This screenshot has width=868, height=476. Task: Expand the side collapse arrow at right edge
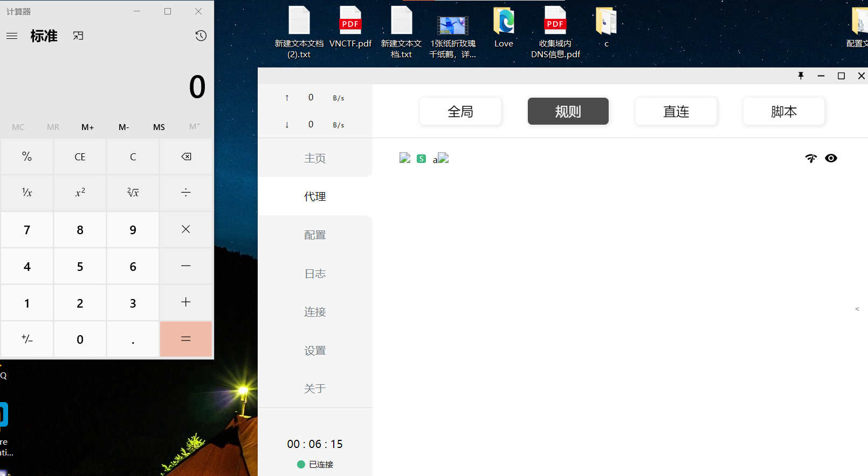(857, 309)
